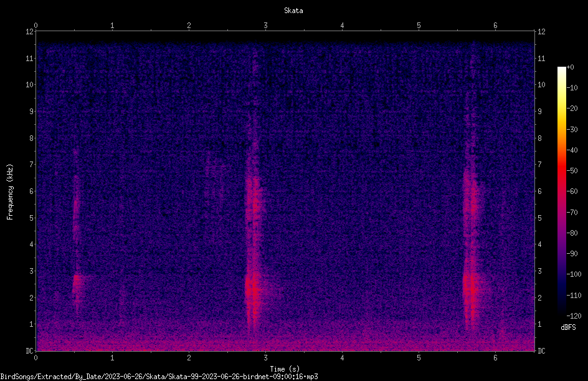Screen dimensions: 588x381
Task: Click the "DC" tick on left frequency axis
Action: (x=29, y=351)
